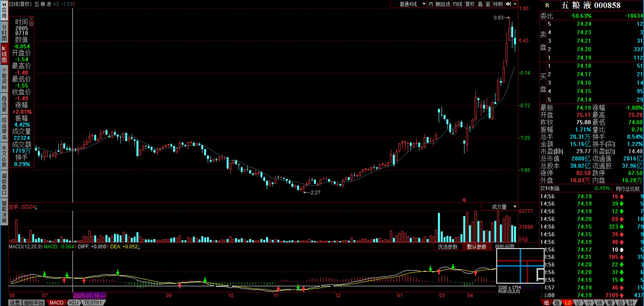The image size is (644, 306).
Task: Click the 应用 icon at the sidebar top
Action: tap(4, 10)
